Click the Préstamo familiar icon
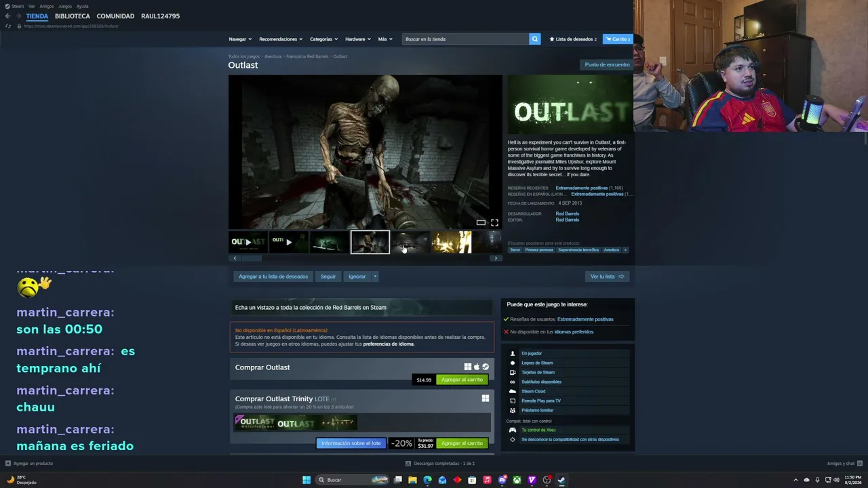This screenshot has width=868, height=488. (513, 410)
